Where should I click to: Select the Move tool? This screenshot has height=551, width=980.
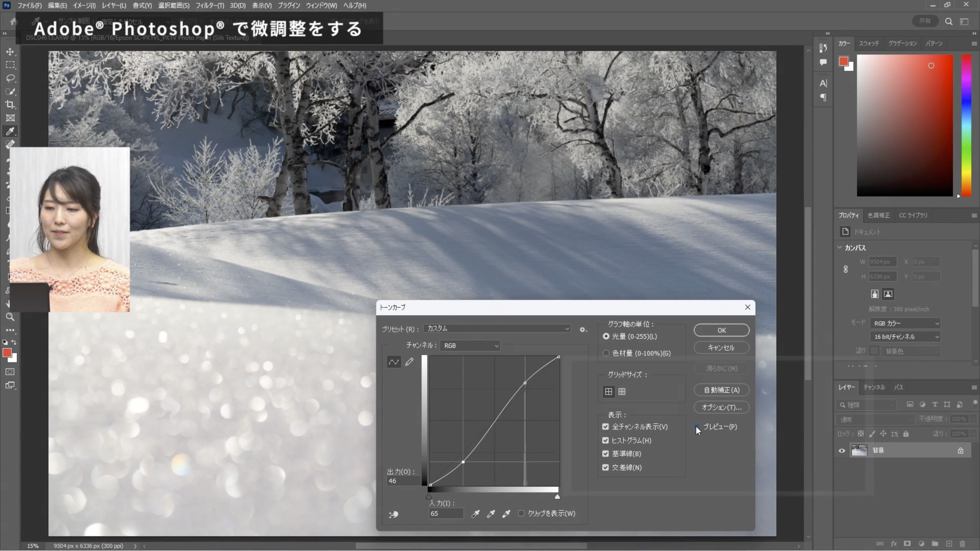click(10, 52)
